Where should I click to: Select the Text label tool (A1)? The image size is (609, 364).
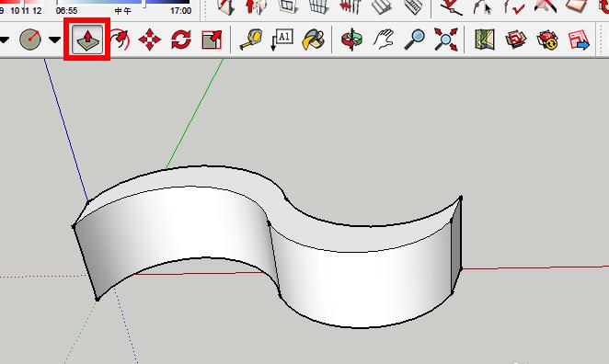282,40
